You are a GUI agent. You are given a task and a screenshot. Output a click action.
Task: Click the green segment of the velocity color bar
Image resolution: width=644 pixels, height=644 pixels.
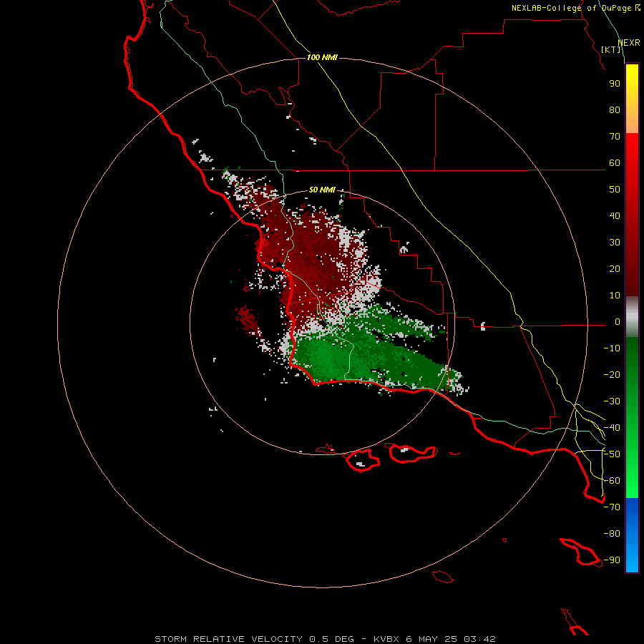click(x=632, y=418)
